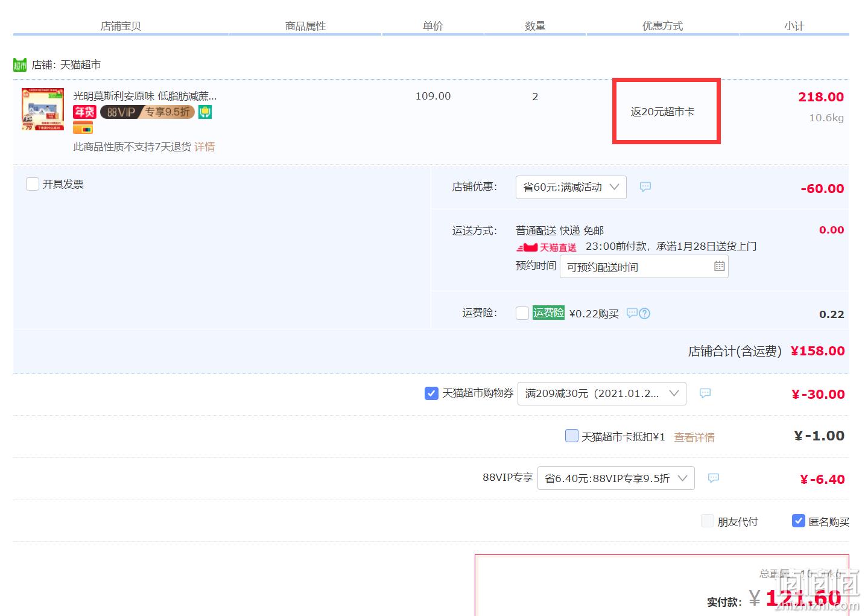The height and width of the screenshot is (616, 865).
Task: Click comment icon beside store discount dropdown
Action: tap(645, 187)
